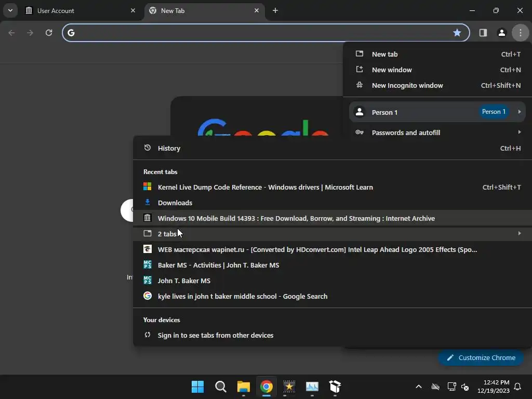The width and height of the screenshot is (532, 399).
Task: Open the Windows Start menu
Action: (197, 387)
